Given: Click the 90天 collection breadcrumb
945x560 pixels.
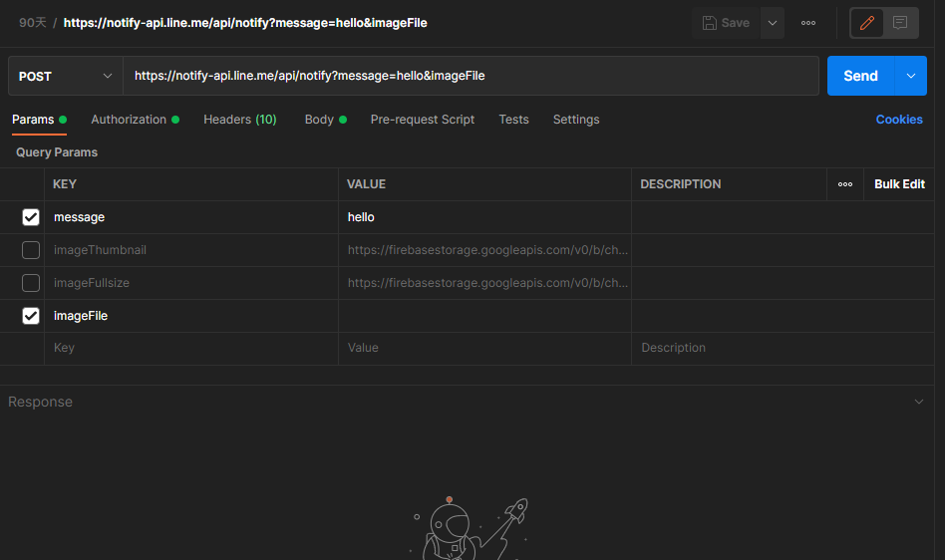Looking at the screenshot, I should [x=33, y=23].
